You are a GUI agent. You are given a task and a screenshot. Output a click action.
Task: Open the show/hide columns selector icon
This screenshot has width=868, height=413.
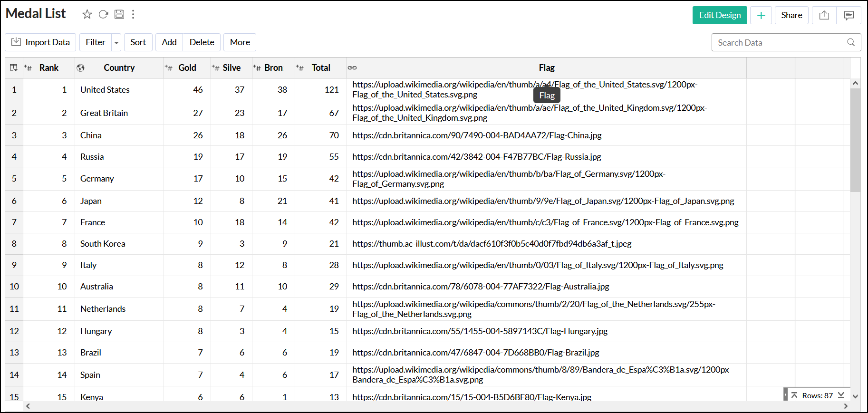tap(14, 67)
